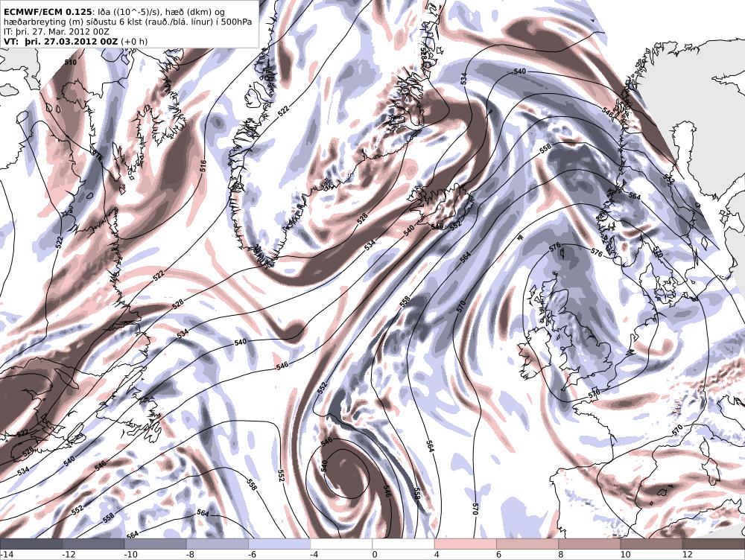Click the "-6" colorbar tick label
Image resolution: width=745 pixels, height=560 pixels.
coord(253,554)
